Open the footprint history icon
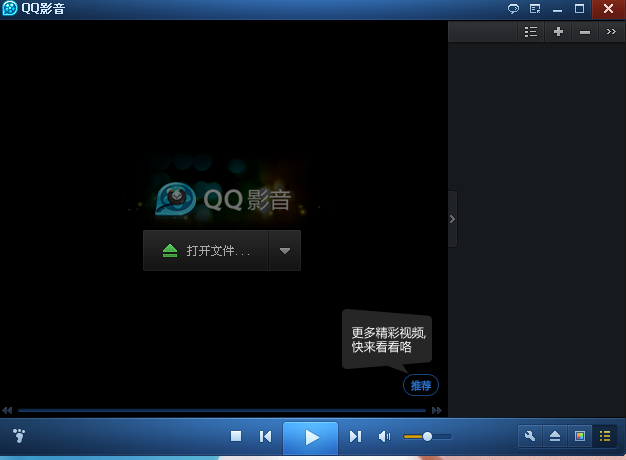 point(19,436)
